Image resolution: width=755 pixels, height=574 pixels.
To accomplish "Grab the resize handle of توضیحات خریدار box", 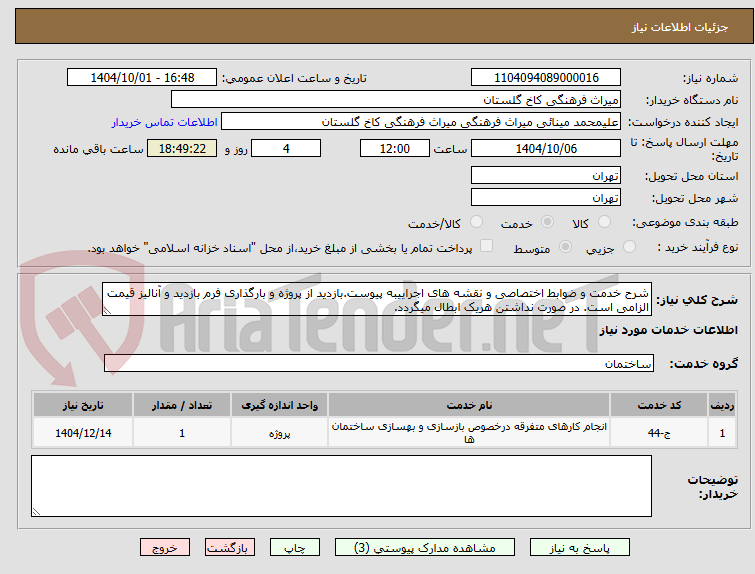I will click(x=37, y=512).
